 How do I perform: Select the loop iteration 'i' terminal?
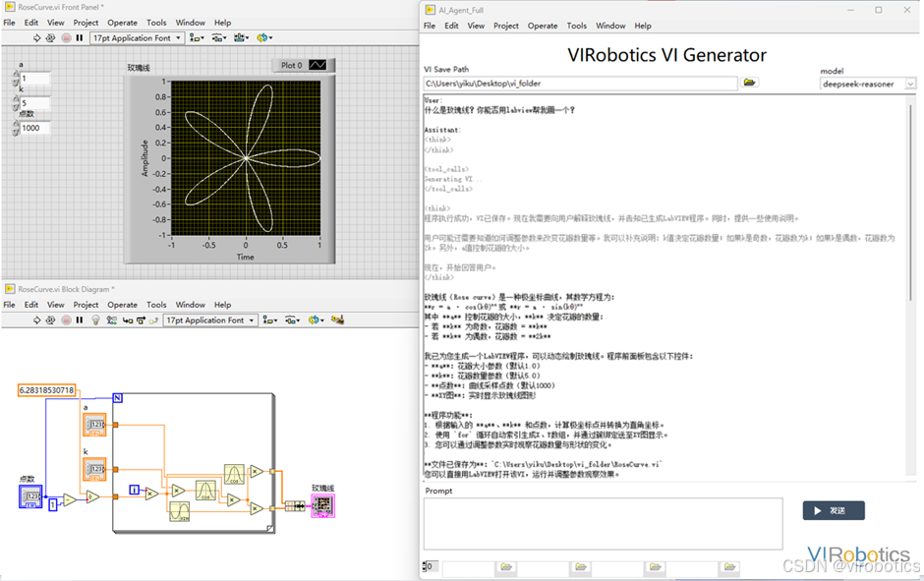click(x=134, y=490)
